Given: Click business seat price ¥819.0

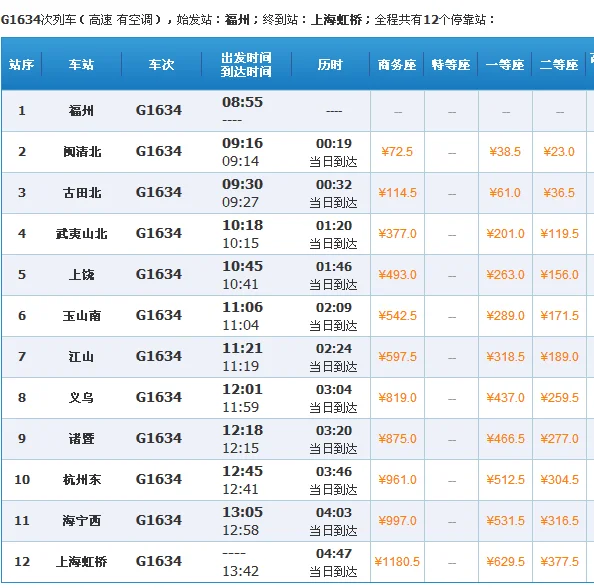Looking at the screenshot, I should click(x=397, y=397).
